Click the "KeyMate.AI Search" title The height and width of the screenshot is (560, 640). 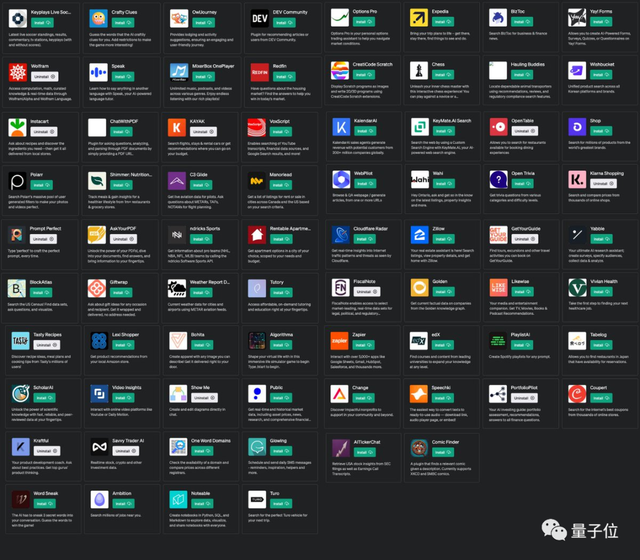[x=452, y=121]
